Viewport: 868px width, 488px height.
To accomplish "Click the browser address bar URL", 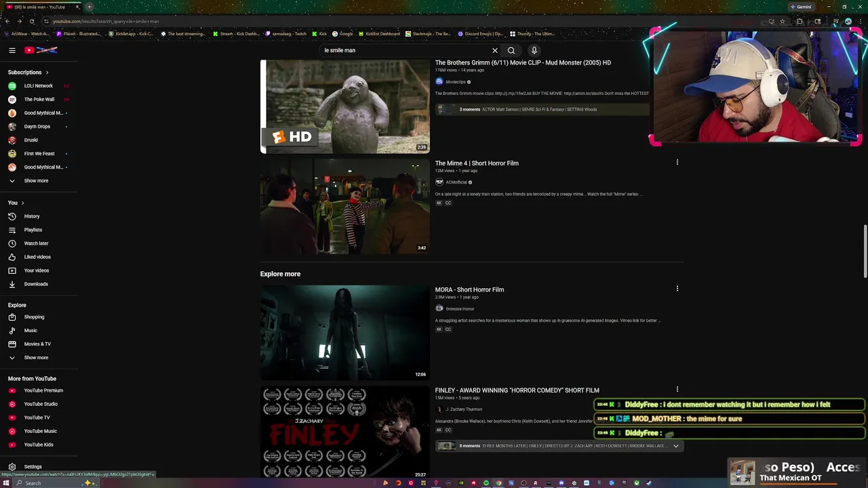I will coord(106,21).
